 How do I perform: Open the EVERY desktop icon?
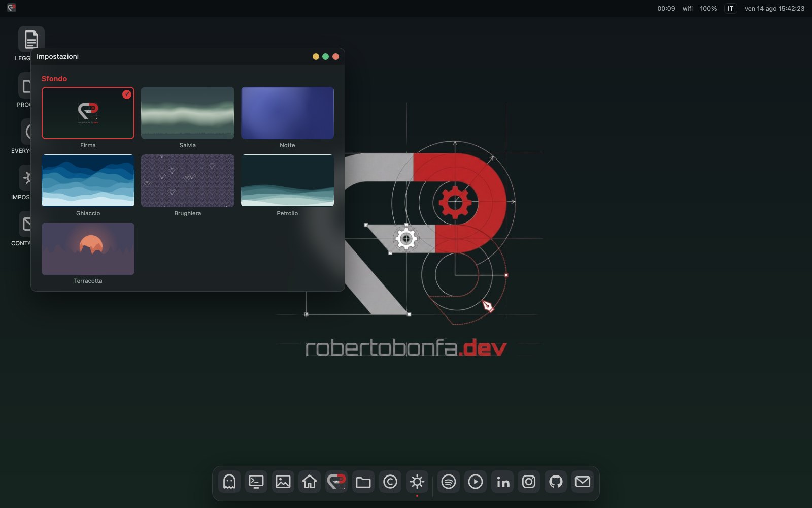coord(25,132)
